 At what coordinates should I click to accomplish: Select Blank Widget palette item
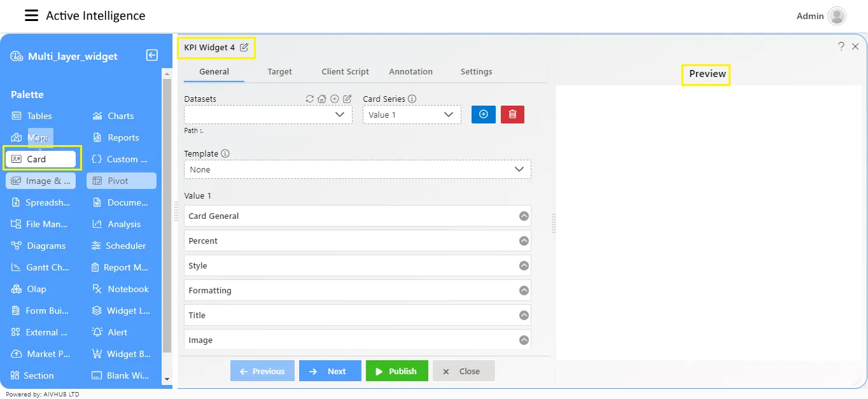point(120,375)
